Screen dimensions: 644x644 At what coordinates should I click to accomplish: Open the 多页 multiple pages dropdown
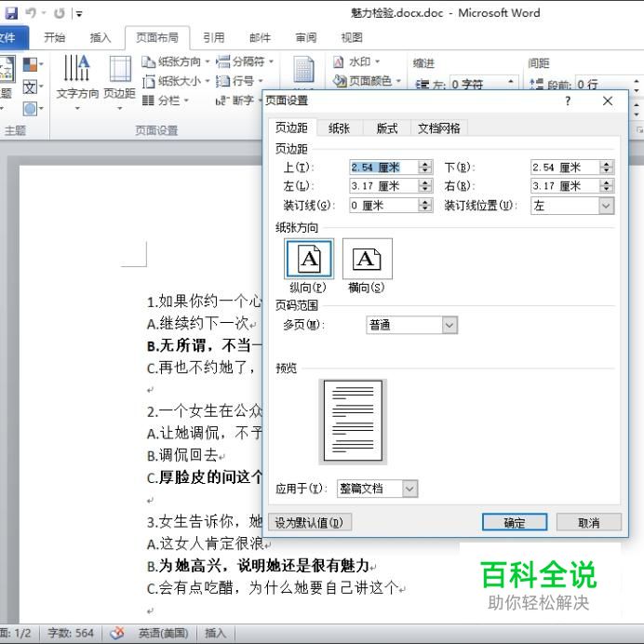tap(412, 326)
